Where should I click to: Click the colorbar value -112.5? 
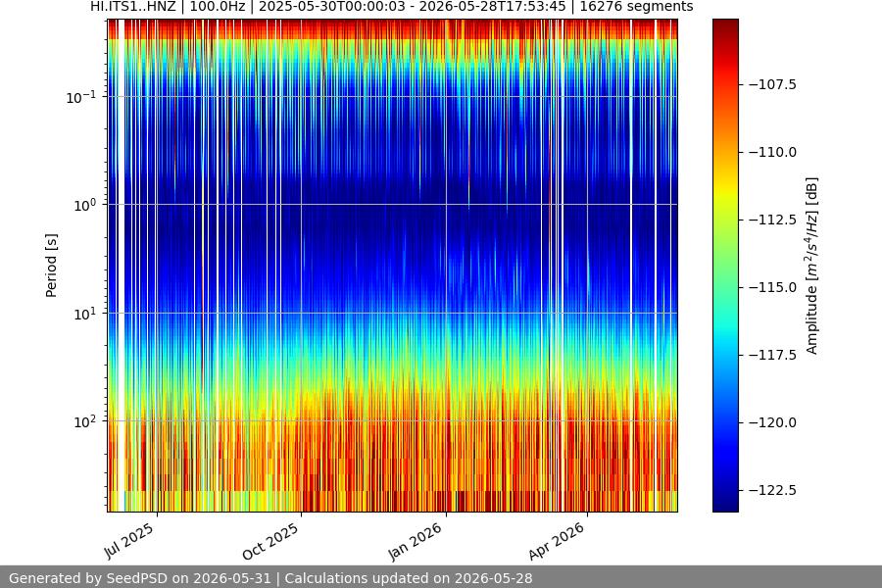coord(772,220)
